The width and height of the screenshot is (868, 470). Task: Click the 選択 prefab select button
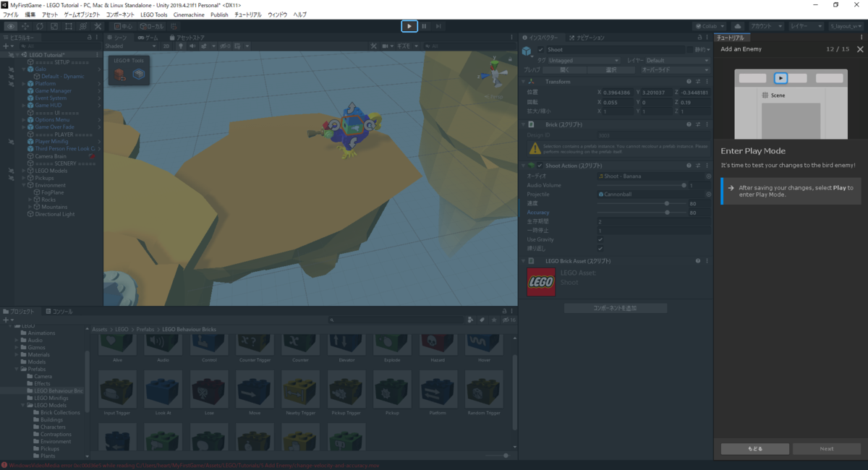click(611, 70)
